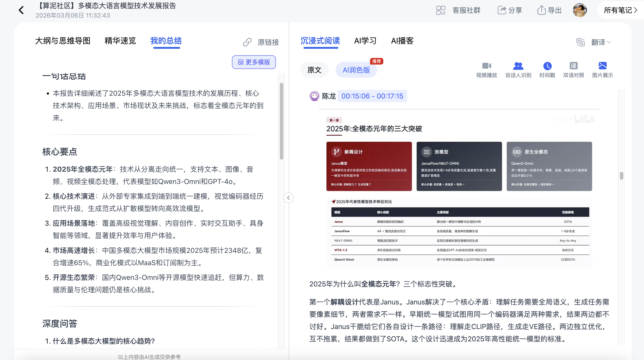
Task: Click key point 开源生态繁荣
Action: click(74, 277)
